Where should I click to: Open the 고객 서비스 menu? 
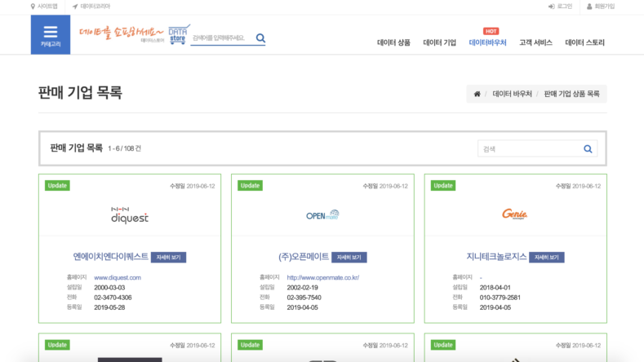tap(535, 42)
